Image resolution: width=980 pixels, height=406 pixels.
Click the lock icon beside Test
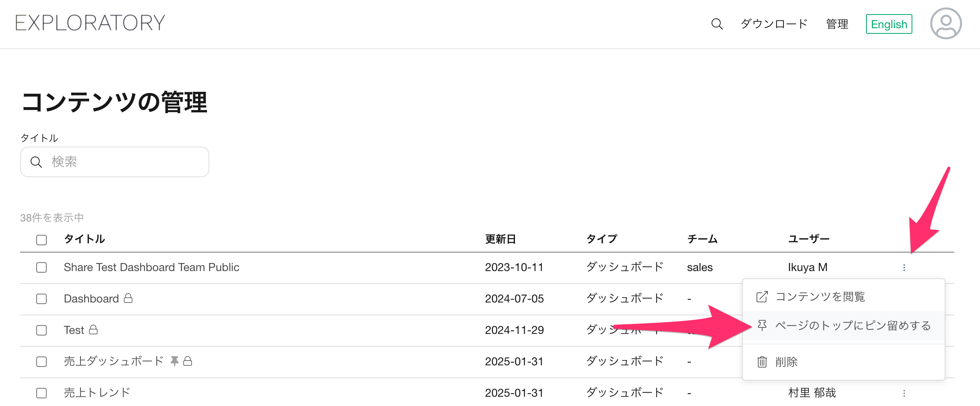93,329
